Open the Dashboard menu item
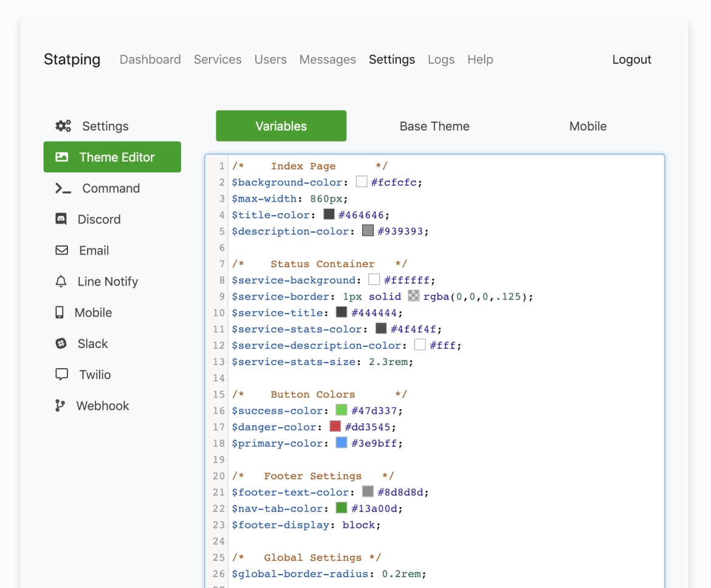Image resolution: width=711 pixels, height=588 pixels. point(150,60)
